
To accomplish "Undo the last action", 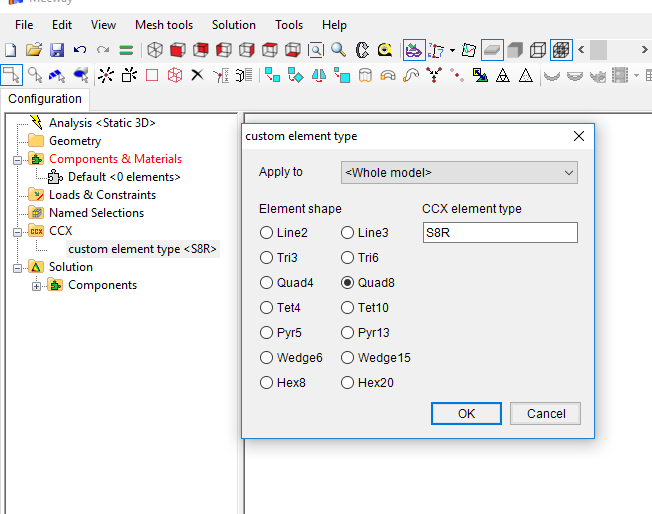I will 79,50.
